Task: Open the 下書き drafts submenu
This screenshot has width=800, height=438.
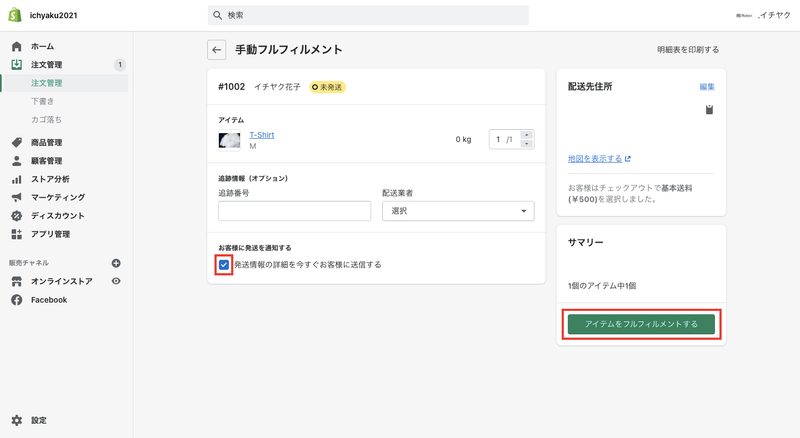Action: [x=42, y=101]
